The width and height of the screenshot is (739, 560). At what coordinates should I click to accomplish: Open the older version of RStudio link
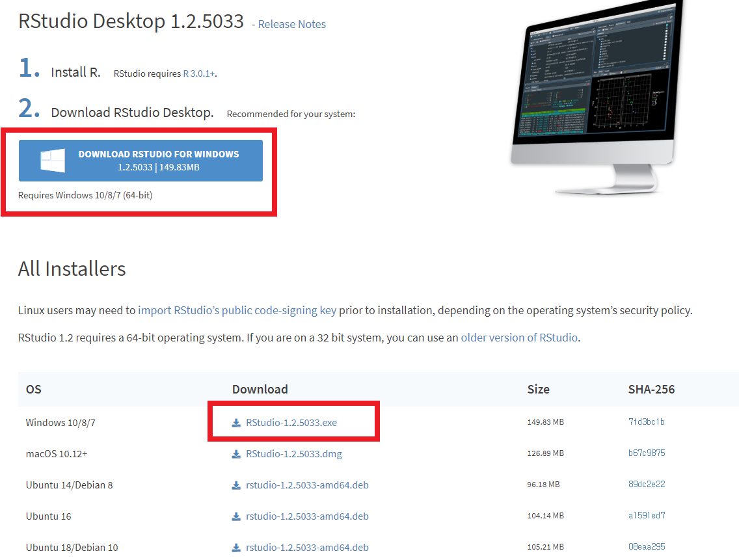click(519, 338)
